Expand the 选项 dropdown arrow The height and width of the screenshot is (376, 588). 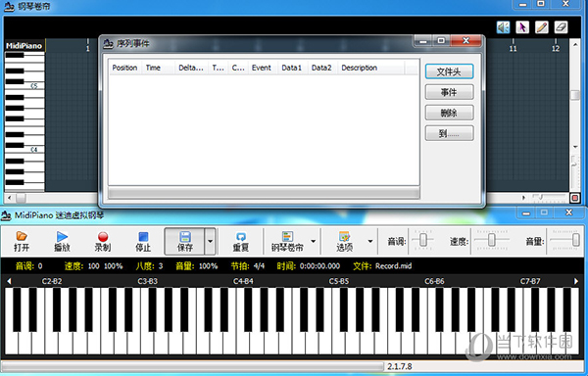tap(370, 242)
